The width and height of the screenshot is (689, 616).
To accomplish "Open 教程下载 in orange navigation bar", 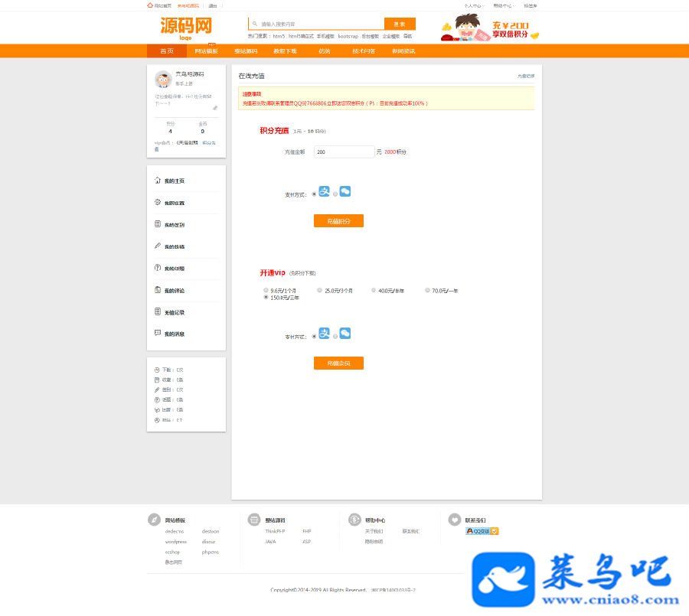I will [286, 51].
